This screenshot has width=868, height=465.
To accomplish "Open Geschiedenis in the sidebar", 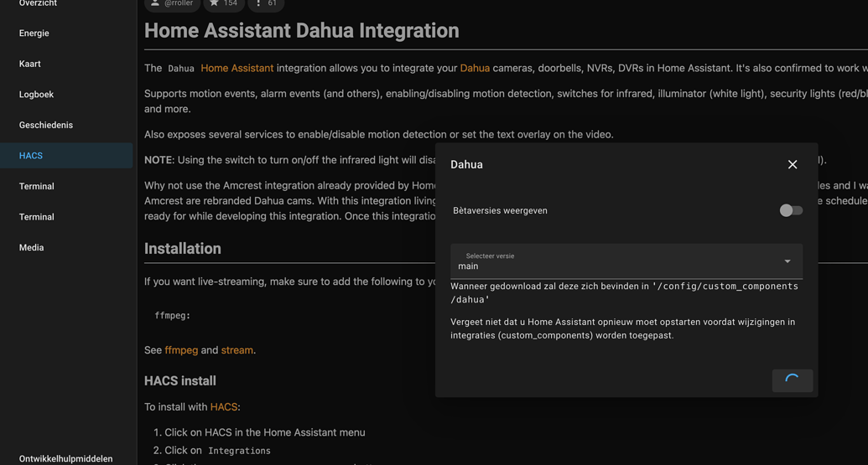I will [46, 125].
